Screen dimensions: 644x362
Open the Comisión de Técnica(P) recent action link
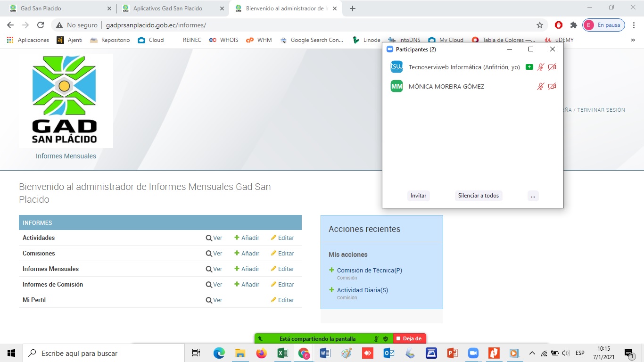tap(369, 271)
